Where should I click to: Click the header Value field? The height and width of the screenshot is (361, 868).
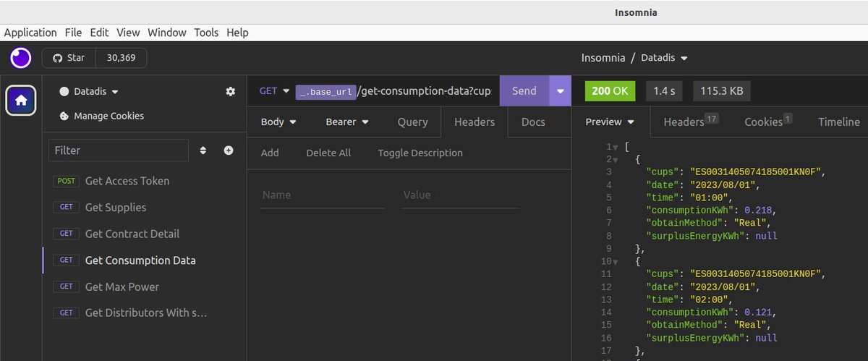tap(460, 195)
